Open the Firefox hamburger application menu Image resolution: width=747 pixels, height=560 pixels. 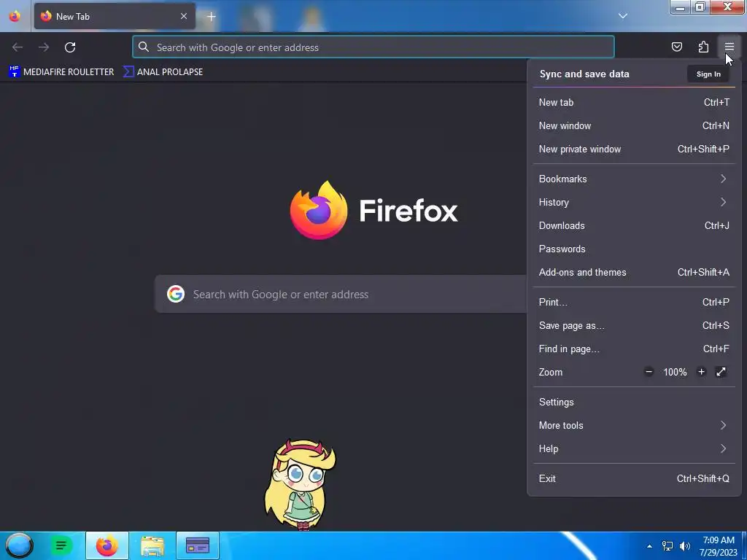[x=729, y=47]
